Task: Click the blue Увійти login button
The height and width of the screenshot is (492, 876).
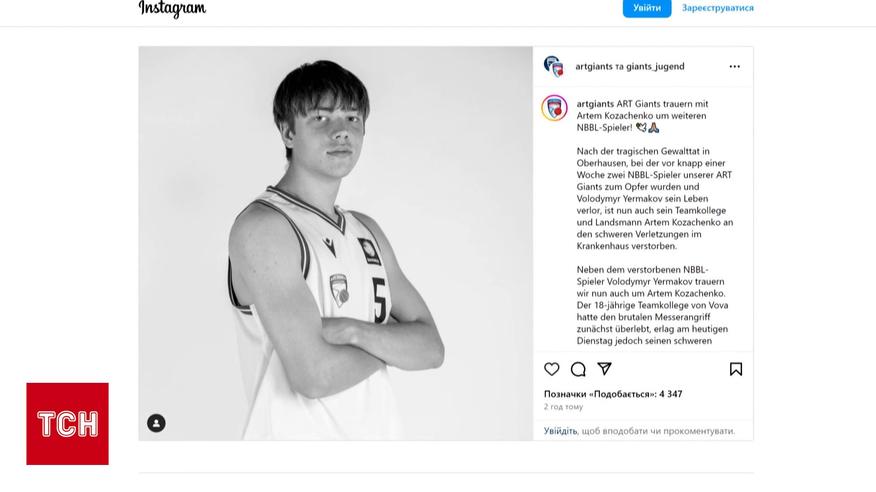Action: [x=647, y=8]
